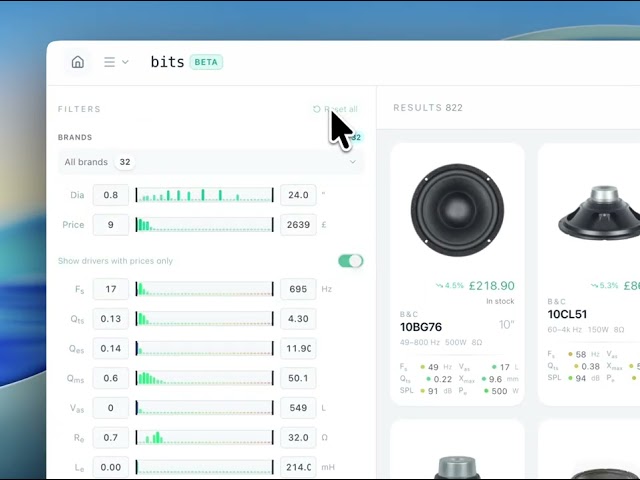Click the Re maximum field 32.0
Image resolution: width=640 pixels, height=480 pixels.
298,438
